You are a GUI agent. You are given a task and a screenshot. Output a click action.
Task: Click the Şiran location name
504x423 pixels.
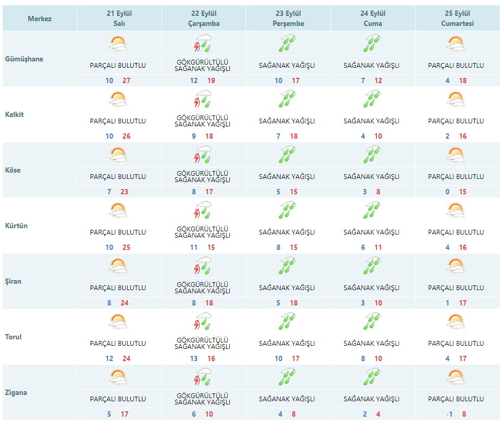click(14, 281)
